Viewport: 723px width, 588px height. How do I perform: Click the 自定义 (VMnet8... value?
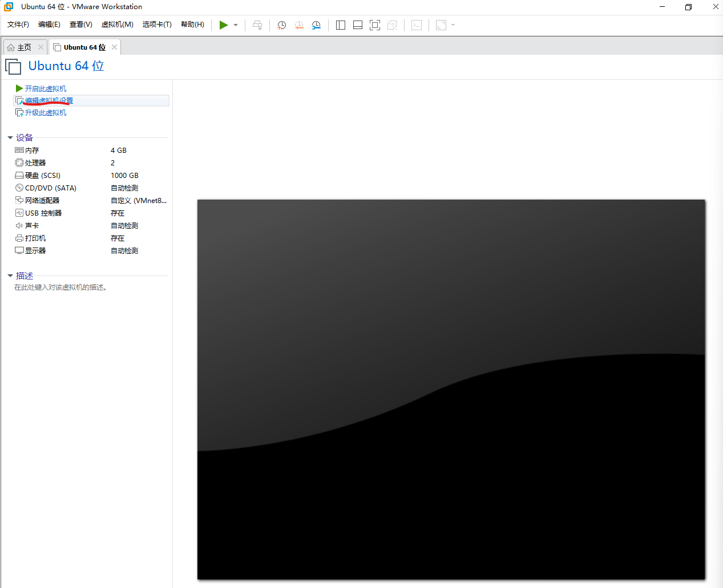click(139, 200)
